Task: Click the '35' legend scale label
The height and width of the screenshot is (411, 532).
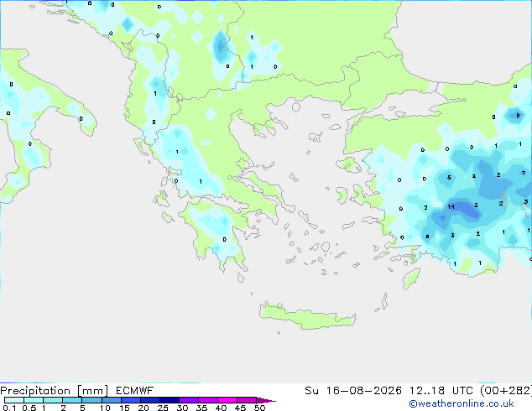Action: 201,408
